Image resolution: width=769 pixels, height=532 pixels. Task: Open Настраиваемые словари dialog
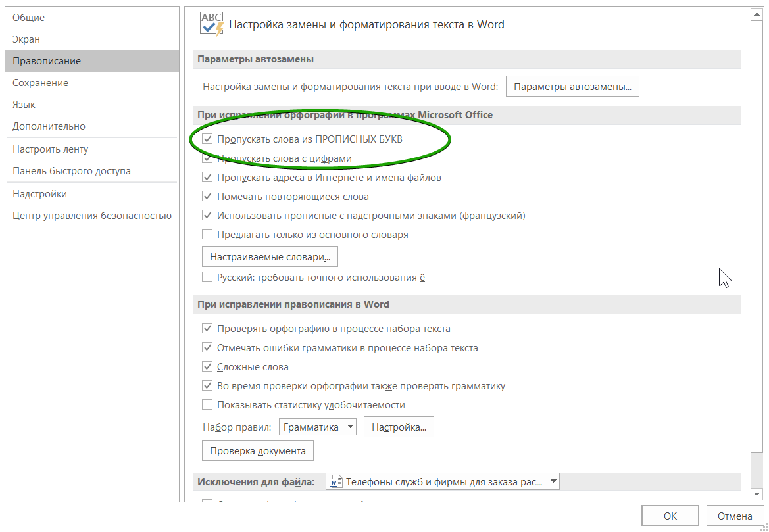[270, 256]
